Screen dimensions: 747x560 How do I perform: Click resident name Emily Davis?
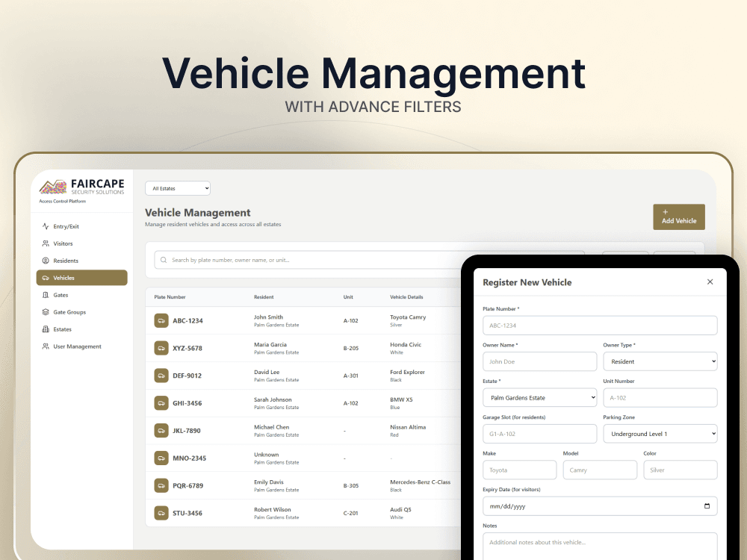[269, 482]
